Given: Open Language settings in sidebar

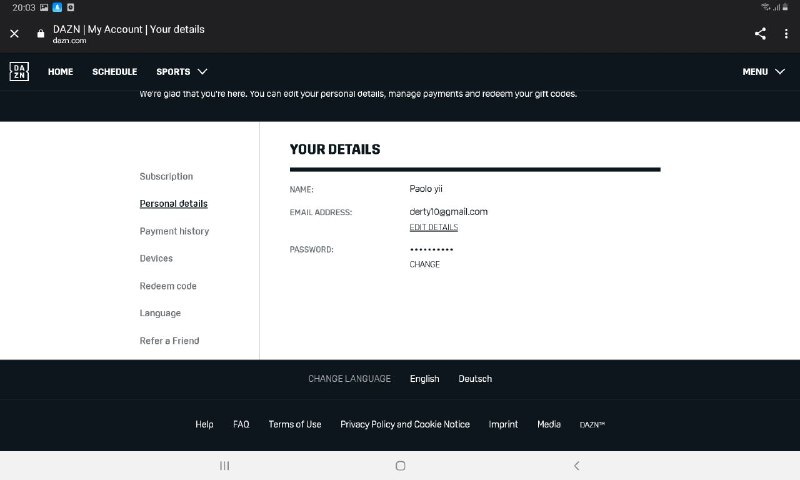Looking at the screenshot, I should coord(160,313).
